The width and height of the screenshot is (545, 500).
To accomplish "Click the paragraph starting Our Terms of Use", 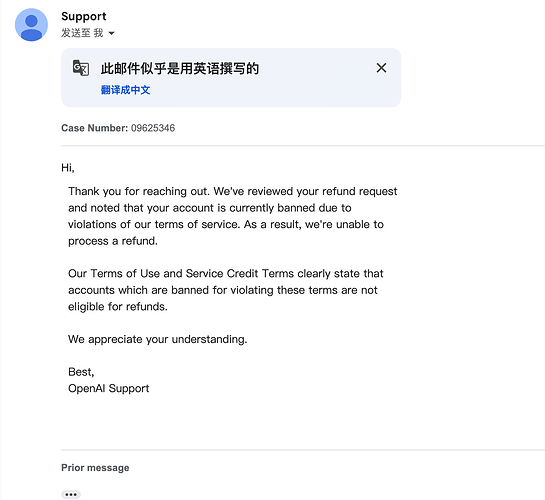I will click(x=226, y=290).
